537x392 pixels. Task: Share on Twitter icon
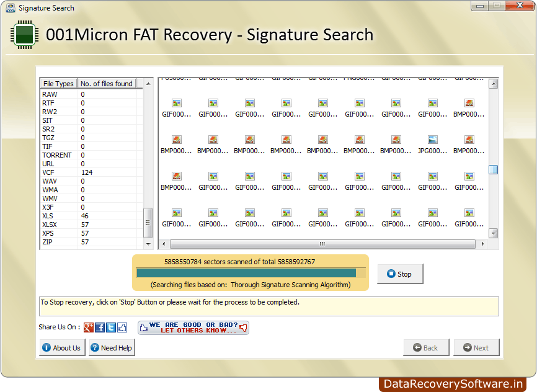(x=111, y=327)
